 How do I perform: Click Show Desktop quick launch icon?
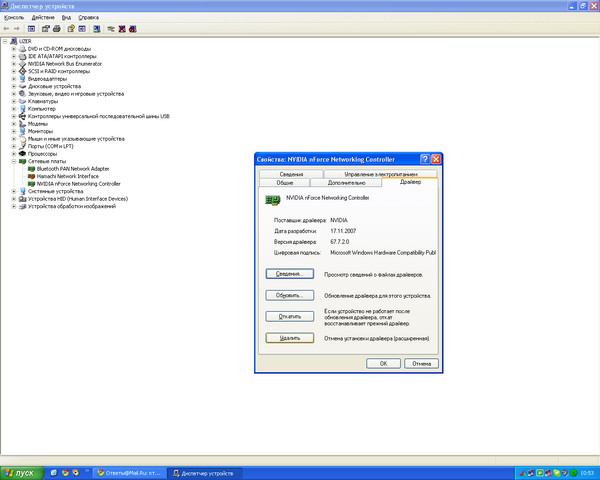(x=54, y=473)
